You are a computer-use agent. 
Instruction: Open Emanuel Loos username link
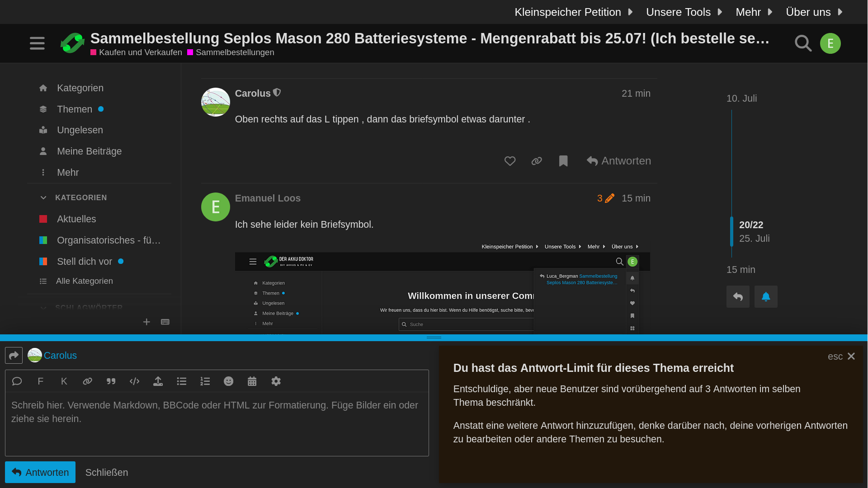tap(268, 198)
